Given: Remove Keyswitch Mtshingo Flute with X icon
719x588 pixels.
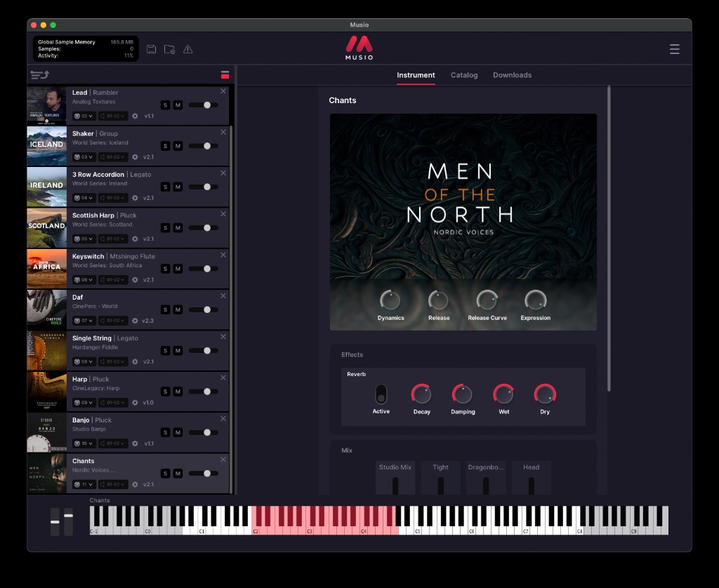Looking at the screenshot, I should [x=223, y=255].
